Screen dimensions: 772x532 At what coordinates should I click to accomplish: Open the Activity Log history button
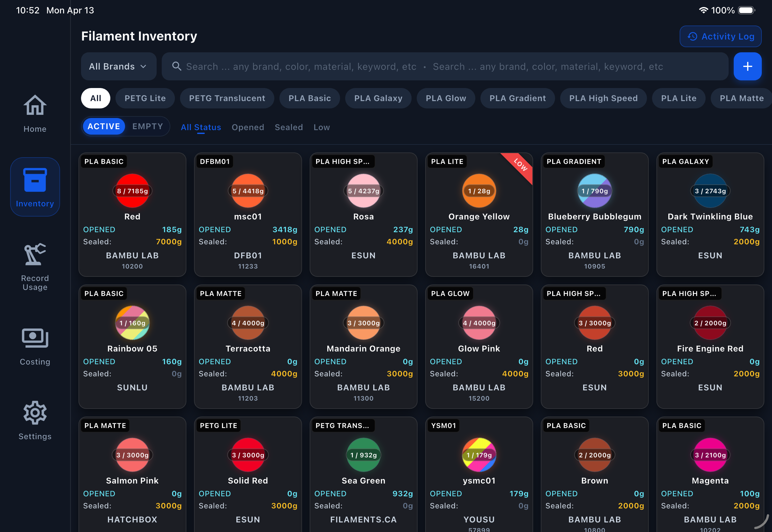pyautogui.click(x=720, y=36)
